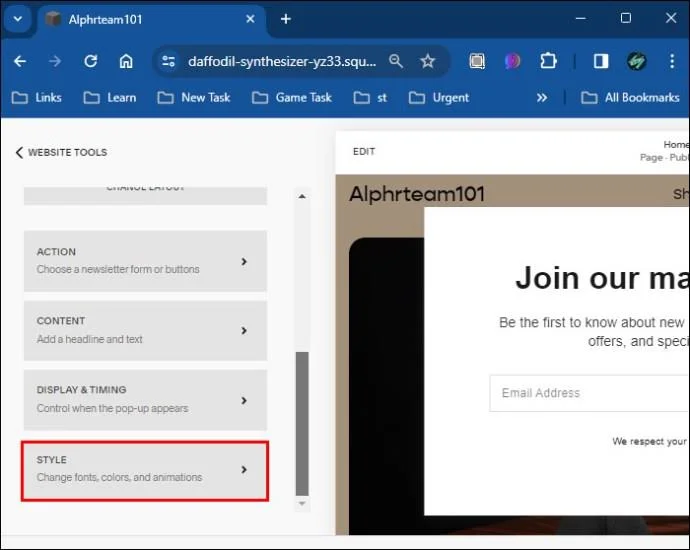
Task: Open the Display & Timing panel
Action: coord(145,400)
